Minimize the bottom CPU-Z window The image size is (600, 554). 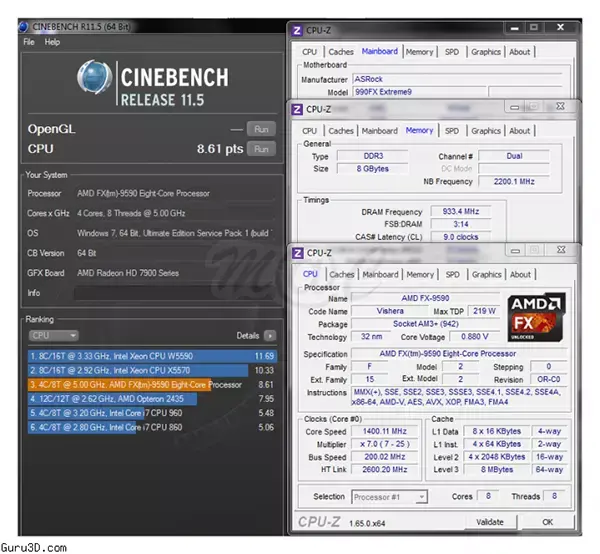(x=515, y=251)
